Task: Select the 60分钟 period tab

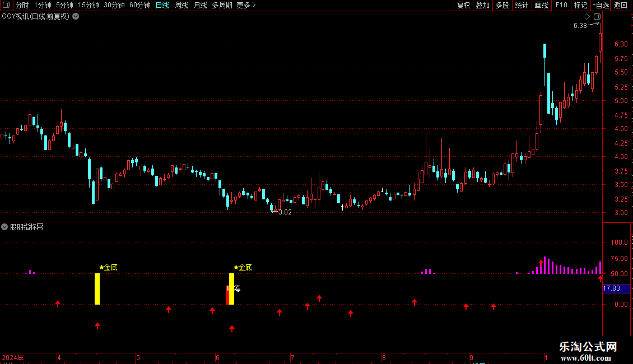Action: 140,5
